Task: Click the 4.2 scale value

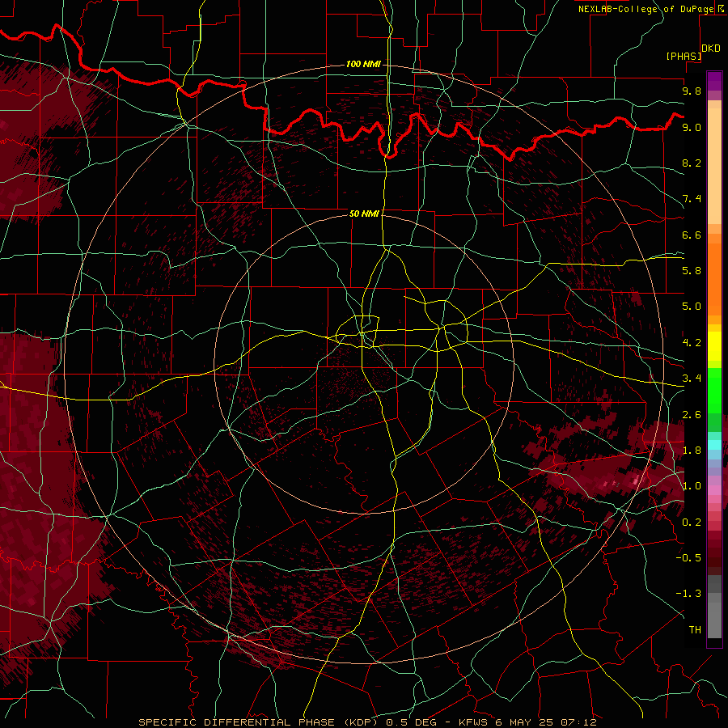Action: (692, 343)
